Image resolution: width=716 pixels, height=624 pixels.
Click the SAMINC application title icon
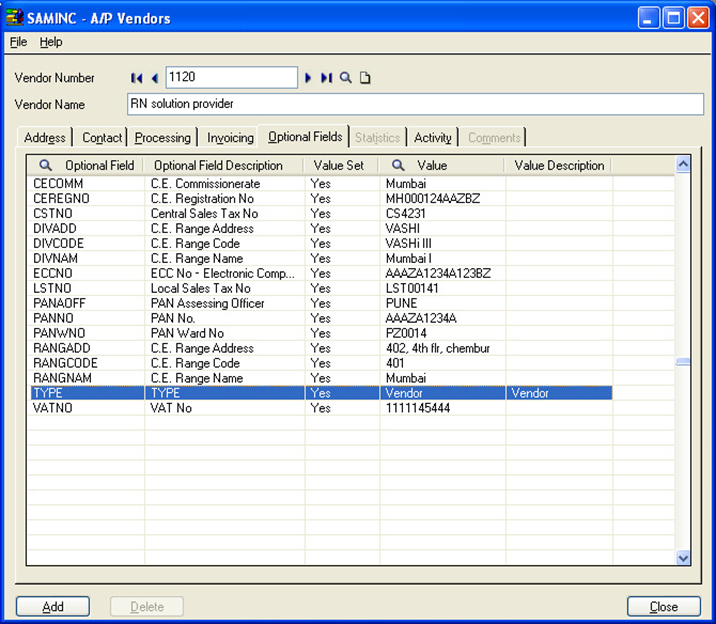(15, 17)
